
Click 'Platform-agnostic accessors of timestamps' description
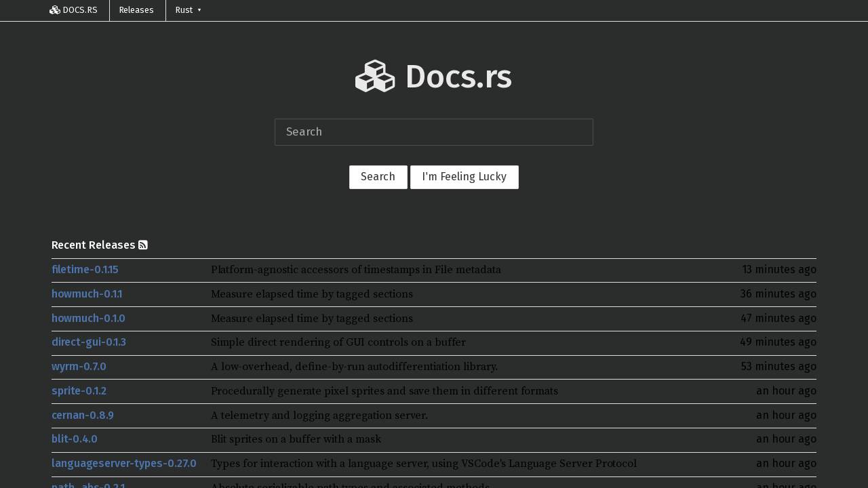coord(356,270)
